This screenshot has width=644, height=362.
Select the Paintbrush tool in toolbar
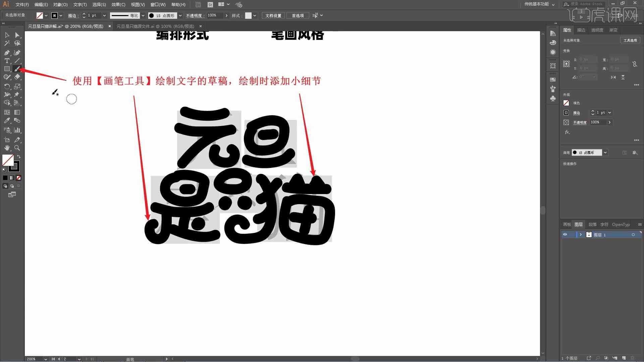tap(18, 69)
